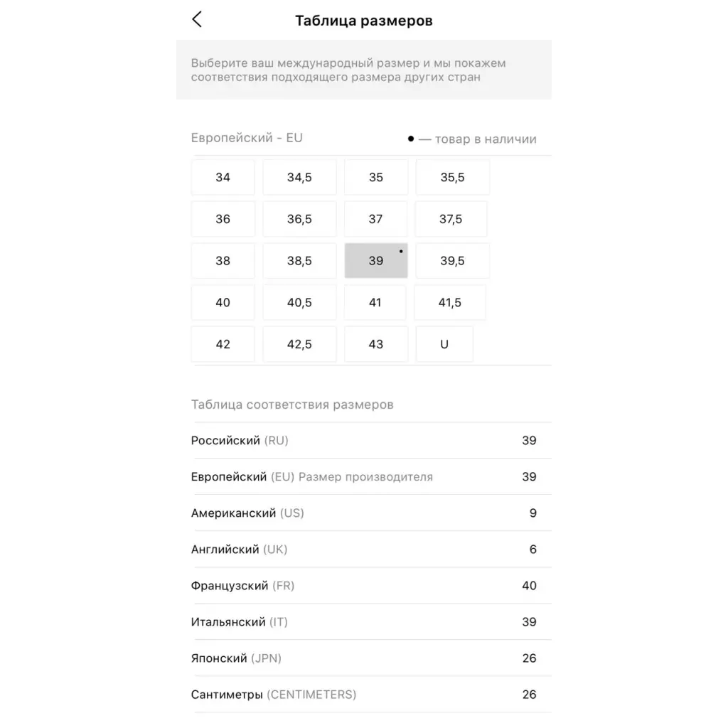Choose size 38,5
The image size is (728, 728).
299,261
